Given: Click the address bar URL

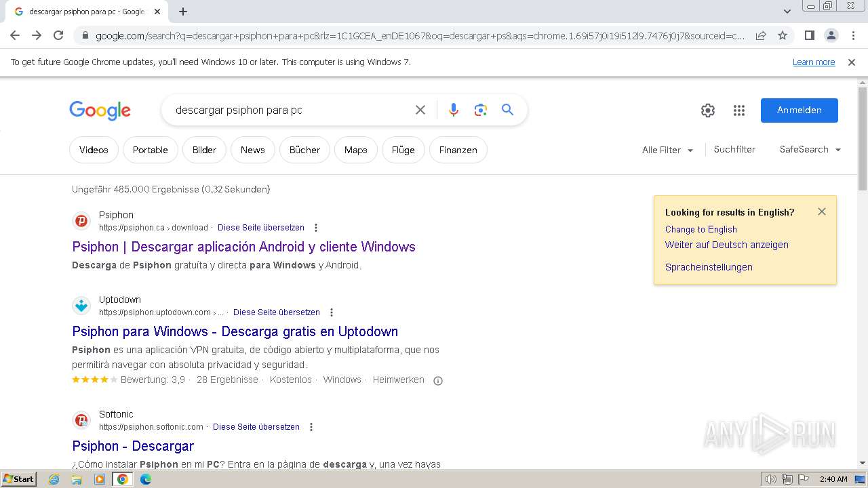Looking at the screenshot, I should click(x=420, y=36).
